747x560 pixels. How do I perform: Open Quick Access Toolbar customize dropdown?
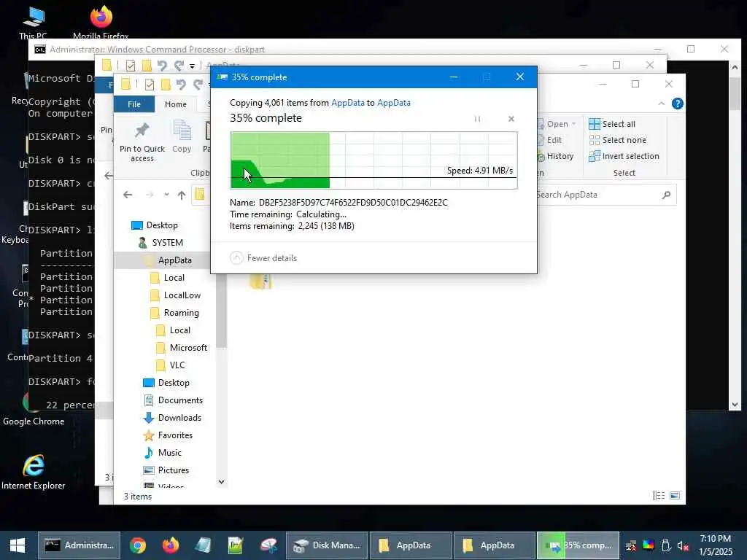coord(192,66)
